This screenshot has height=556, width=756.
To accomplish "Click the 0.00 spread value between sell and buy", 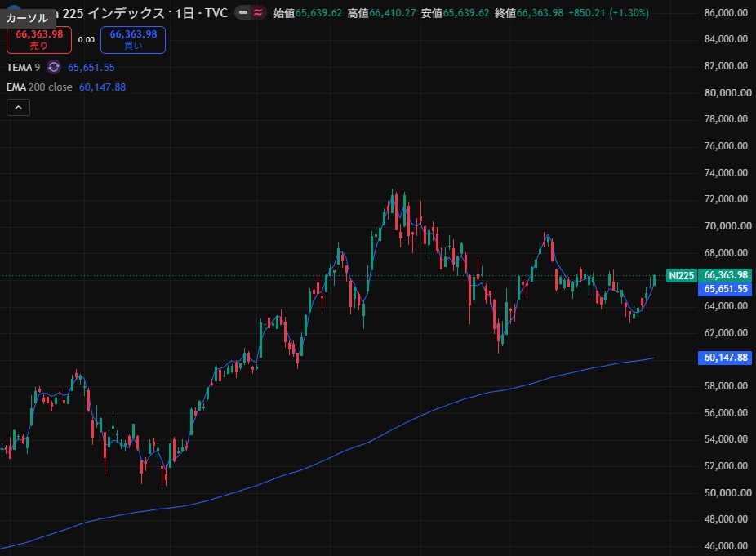I will 87,39.
